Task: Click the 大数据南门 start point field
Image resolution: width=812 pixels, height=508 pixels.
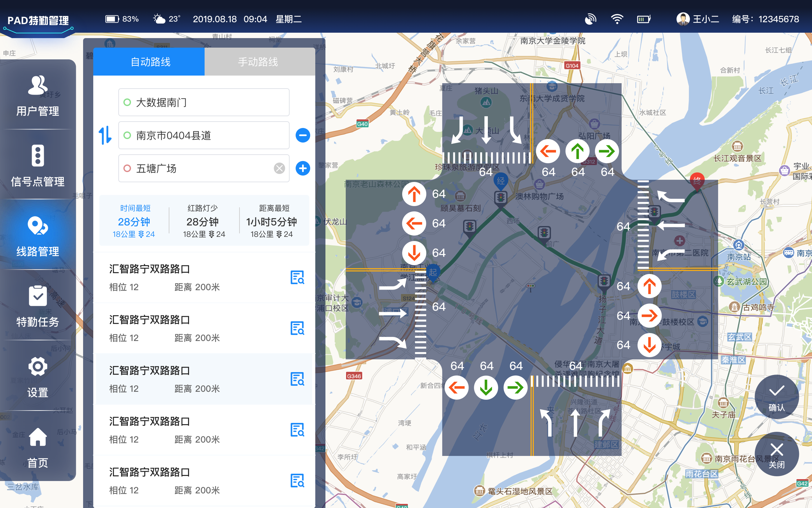Action: point(204,102)
